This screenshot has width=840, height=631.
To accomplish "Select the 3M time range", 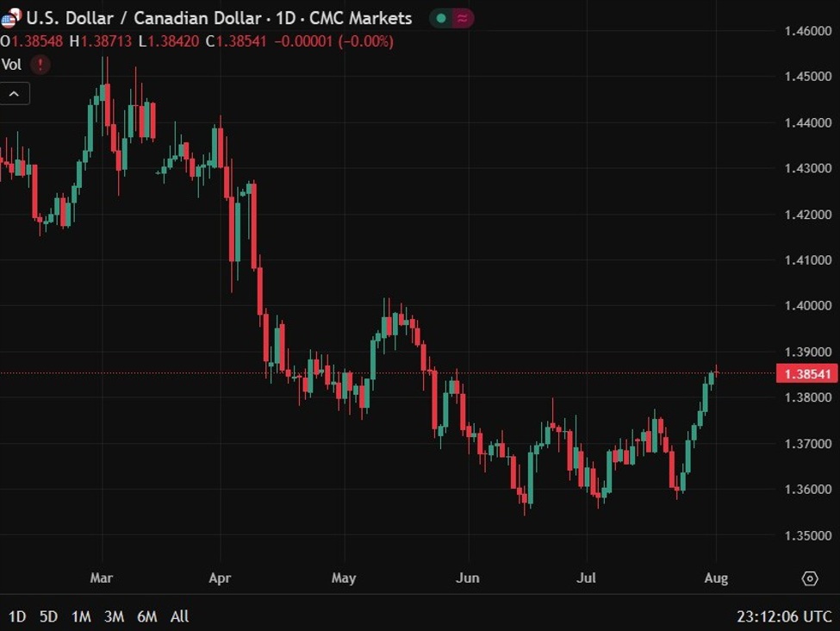I will tap(114, 616).
